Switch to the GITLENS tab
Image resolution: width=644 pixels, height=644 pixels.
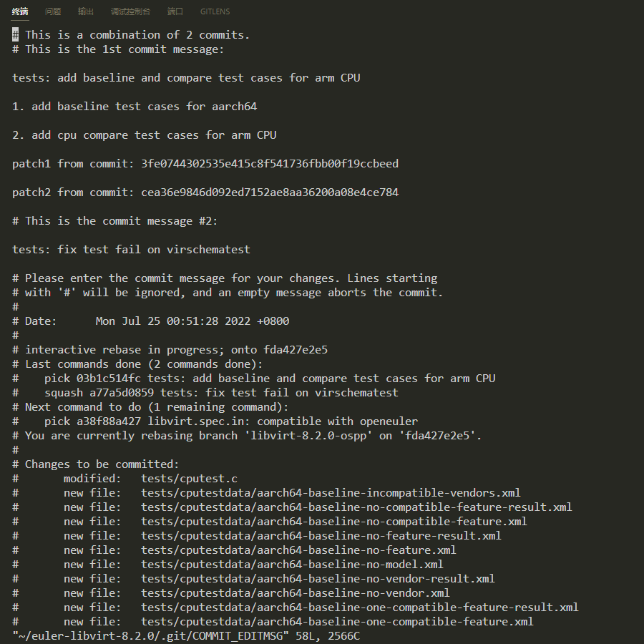click(215, 11)
